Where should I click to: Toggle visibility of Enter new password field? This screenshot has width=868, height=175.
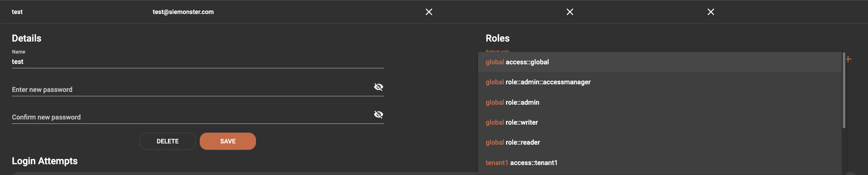click(x=378, y=87)
